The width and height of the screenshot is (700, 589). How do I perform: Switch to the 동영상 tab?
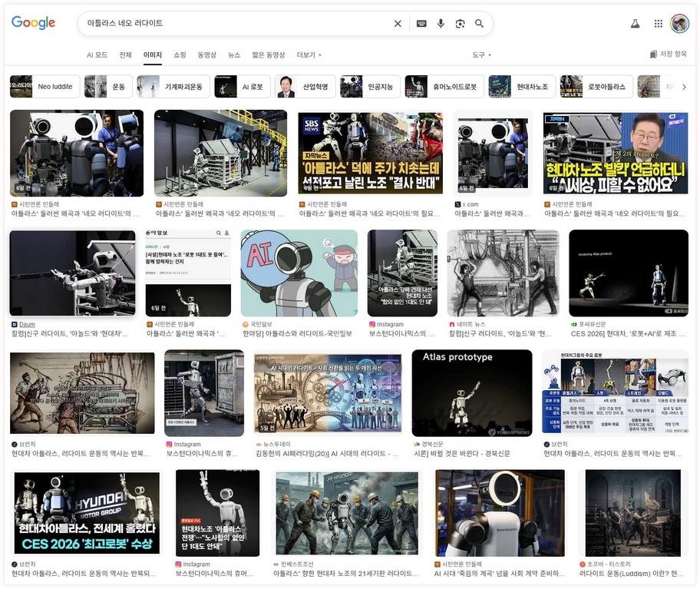[206, 55]
